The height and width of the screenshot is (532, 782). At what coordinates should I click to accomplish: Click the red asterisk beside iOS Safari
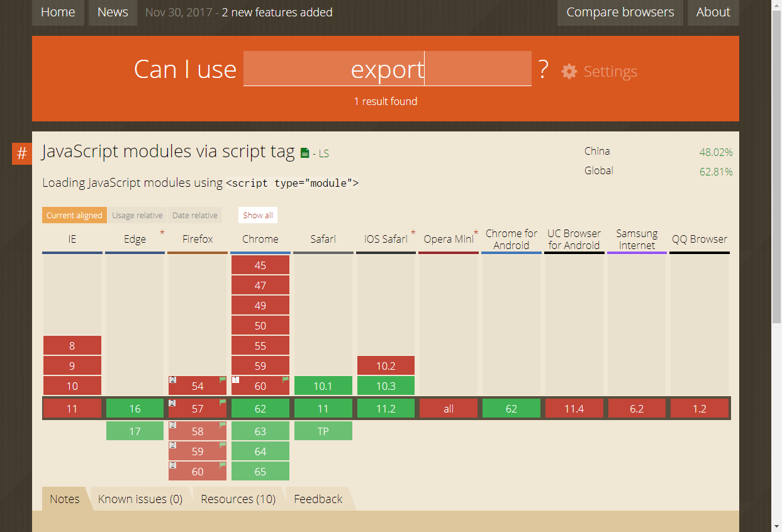(413, 233)
